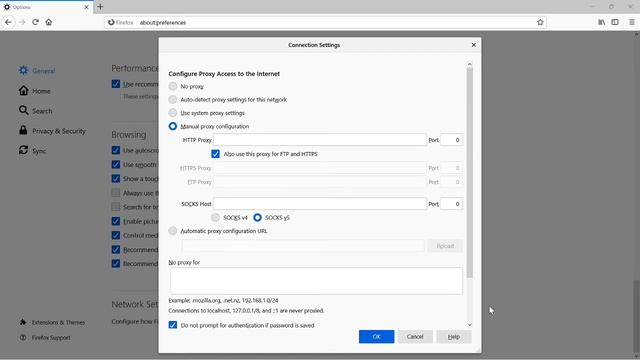Open Search preferences category
The image size is (640, 360).
click(x=35, y=111)
